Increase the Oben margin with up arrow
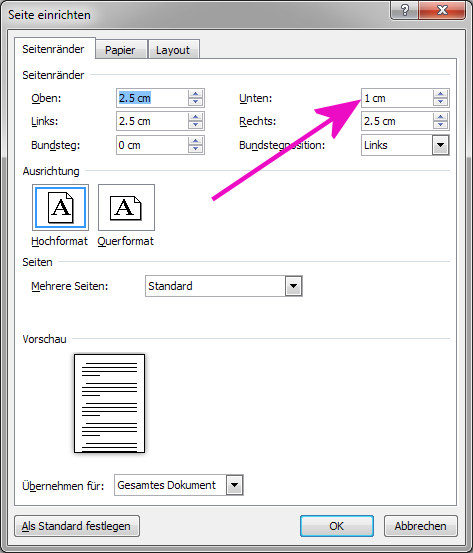Viewport: 473px width, 553px height. (x=195, y=94)
